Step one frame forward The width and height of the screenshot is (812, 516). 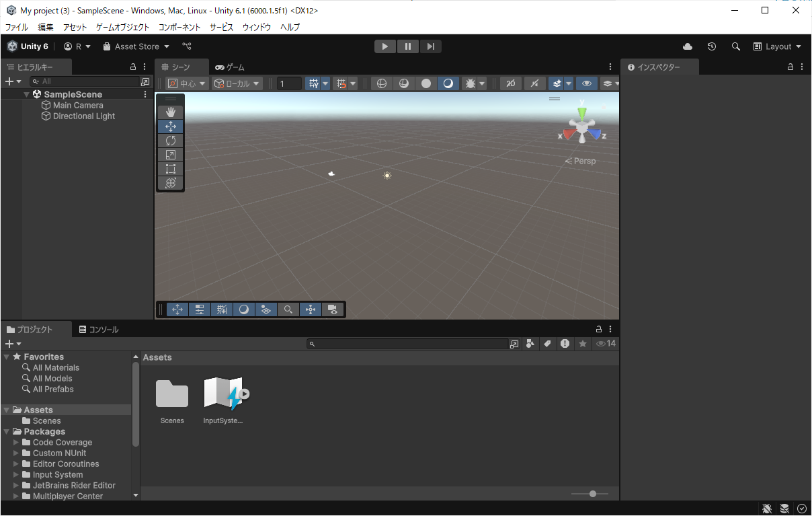[x=431, y=46]
